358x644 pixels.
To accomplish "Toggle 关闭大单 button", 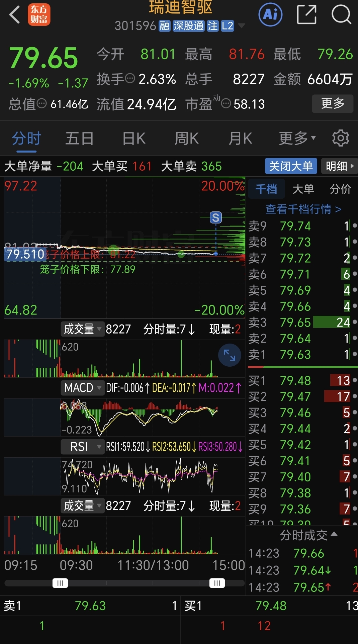I will click(x=291, y=166).
